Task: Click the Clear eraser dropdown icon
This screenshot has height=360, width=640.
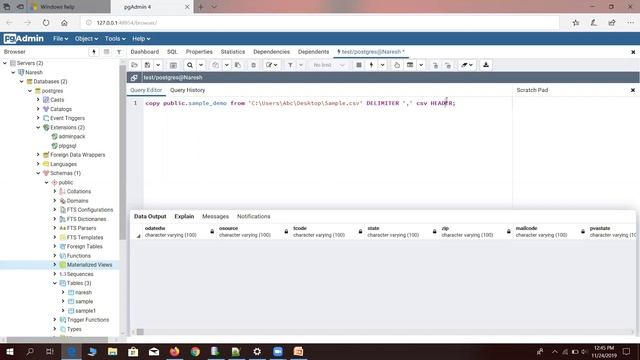Action: click(x=467, y=65)
